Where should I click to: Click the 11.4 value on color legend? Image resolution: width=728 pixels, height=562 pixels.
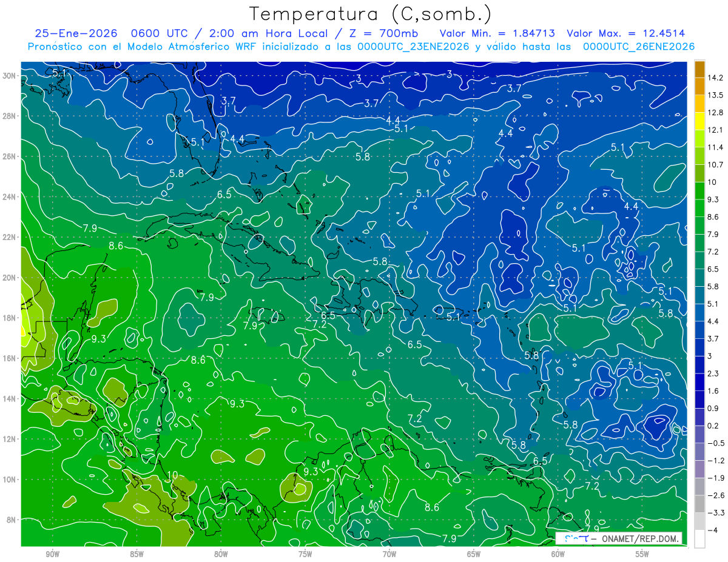coord(715,147)
